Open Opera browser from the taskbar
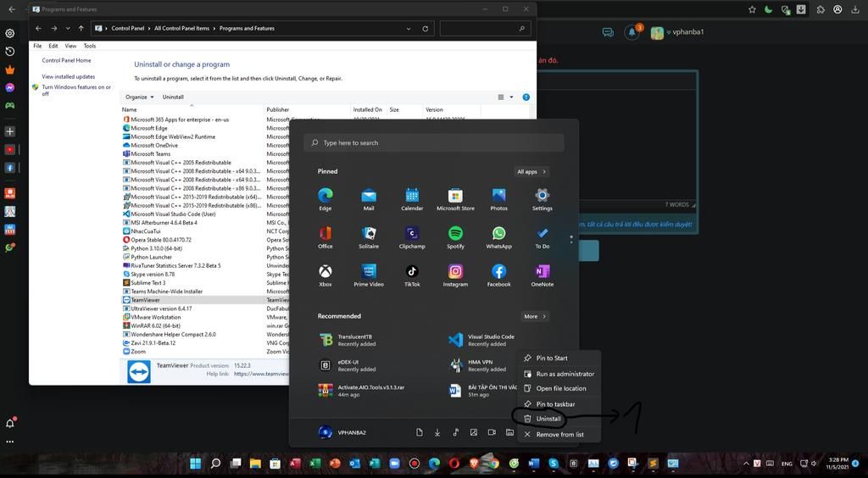The width and height of the screenshot is (868, 478). [454, 464]
